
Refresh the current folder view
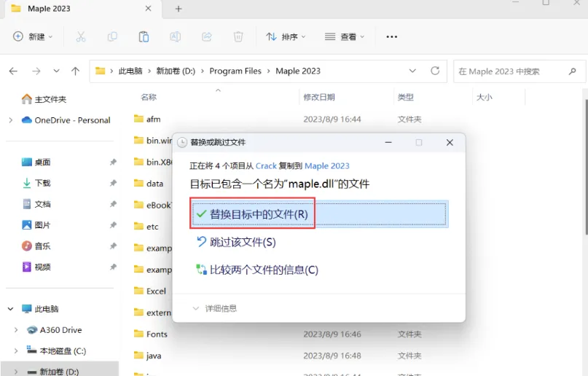click(435, 71)
